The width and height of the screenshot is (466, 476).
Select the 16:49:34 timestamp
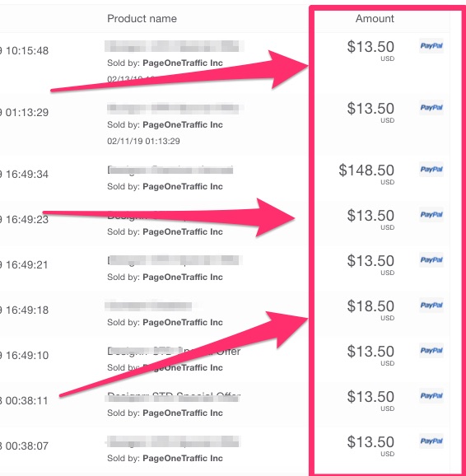[27, 175]
